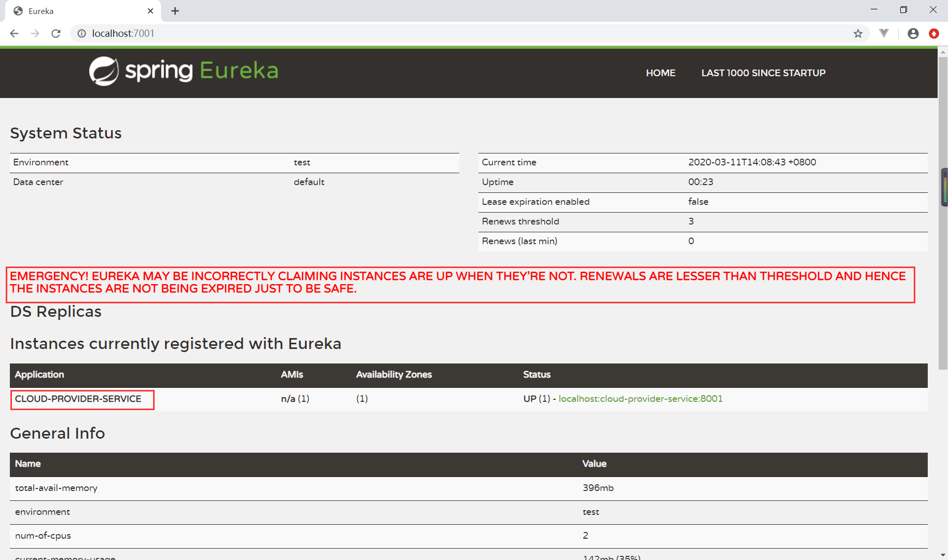This screenshot has height=560, width=948.
Task: Close the Eureka tab
Action: click(150, 11)
